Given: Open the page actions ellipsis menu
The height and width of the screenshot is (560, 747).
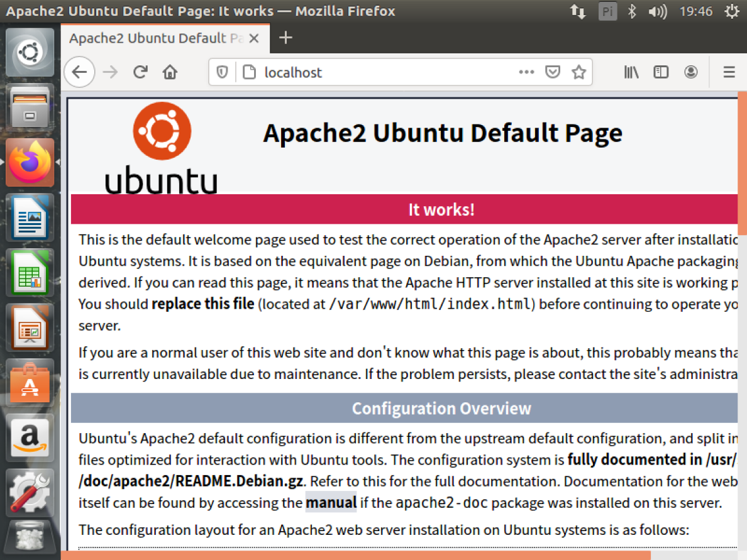Looking at the screenshot, I should [527, 72].
